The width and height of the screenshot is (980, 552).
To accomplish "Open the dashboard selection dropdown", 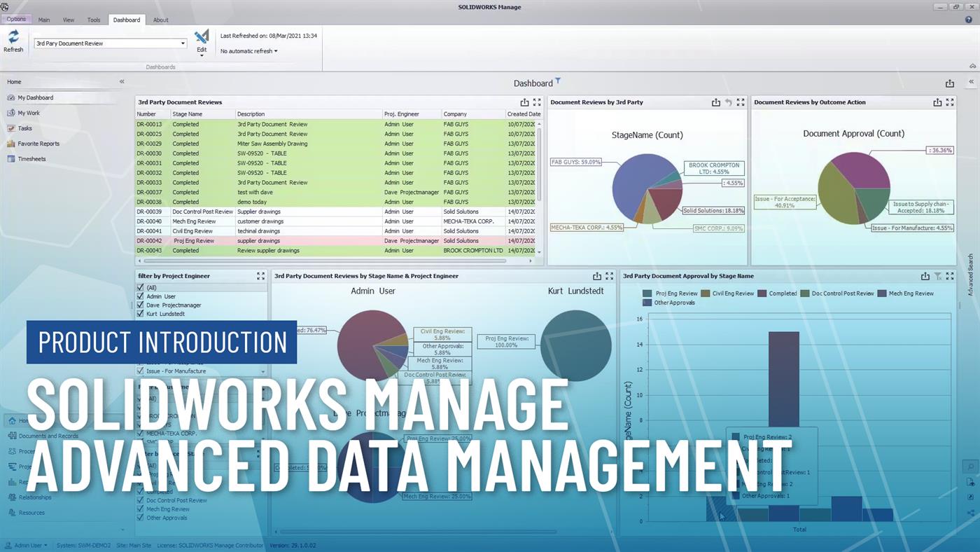I will coord(181,43).
